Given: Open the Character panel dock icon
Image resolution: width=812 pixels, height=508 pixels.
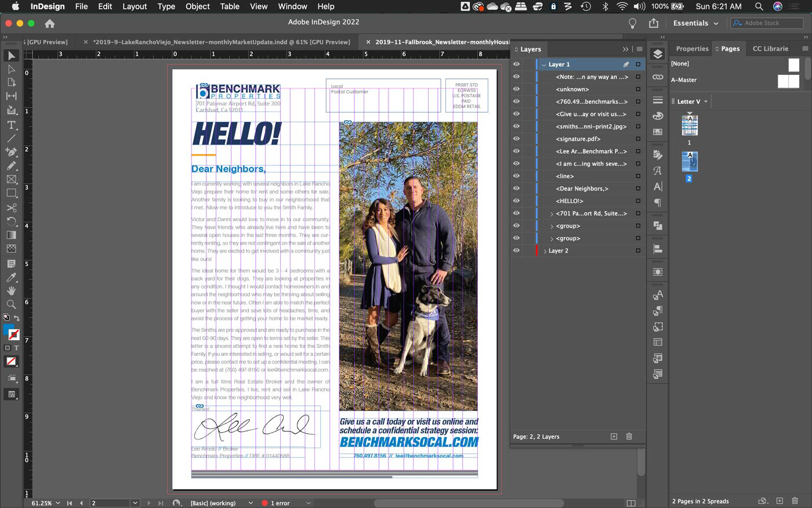Looking at the screenshot, I should coord(658,186).
